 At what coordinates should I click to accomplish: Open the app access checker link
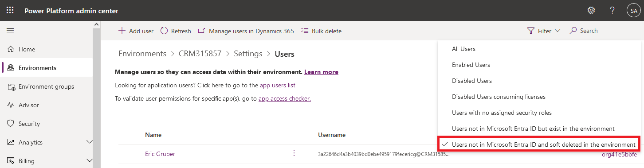point(285,98)
